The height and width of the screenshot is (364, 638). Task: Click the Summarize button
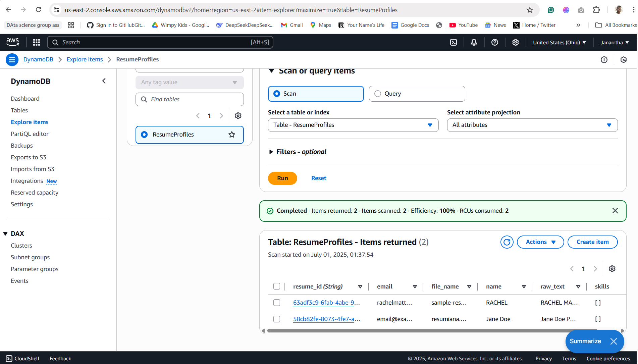(585, 341)
